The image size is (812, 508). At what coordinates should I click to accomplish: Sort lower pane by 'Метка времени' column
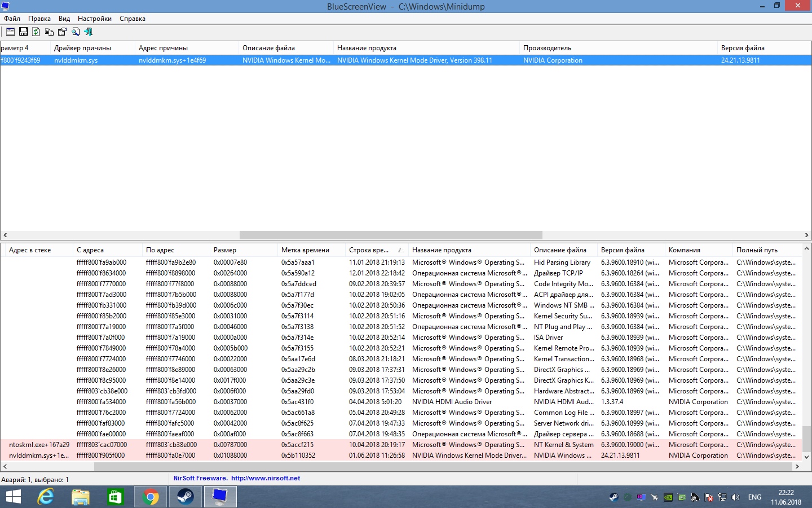311,250
